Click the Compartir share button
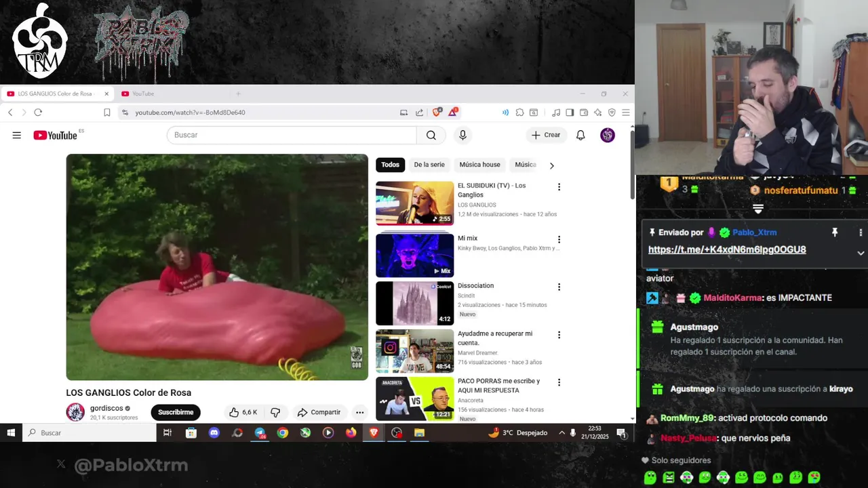868x488 pixels. click(319, 412)
